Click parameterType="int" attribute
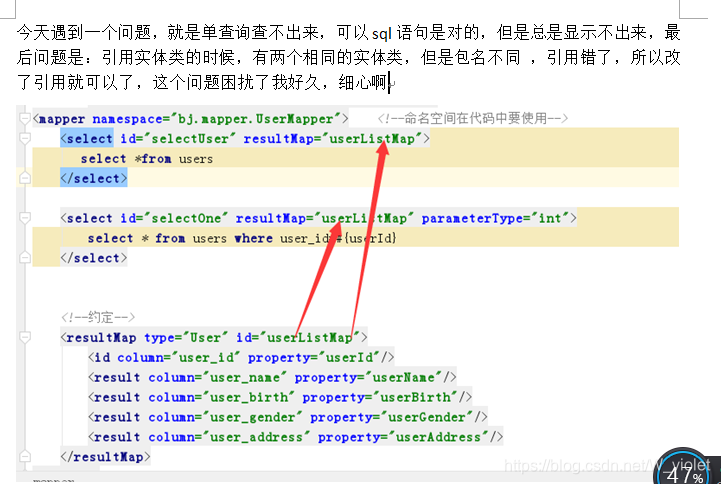 click(x=496, y=218)
